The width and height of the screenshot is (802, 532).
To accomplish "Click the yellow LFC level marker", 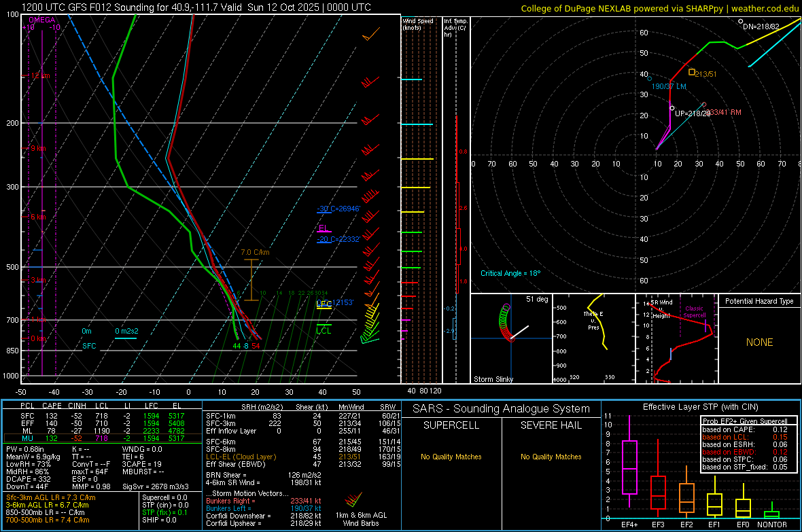I will pyautogui.click(x=324, y=304).
